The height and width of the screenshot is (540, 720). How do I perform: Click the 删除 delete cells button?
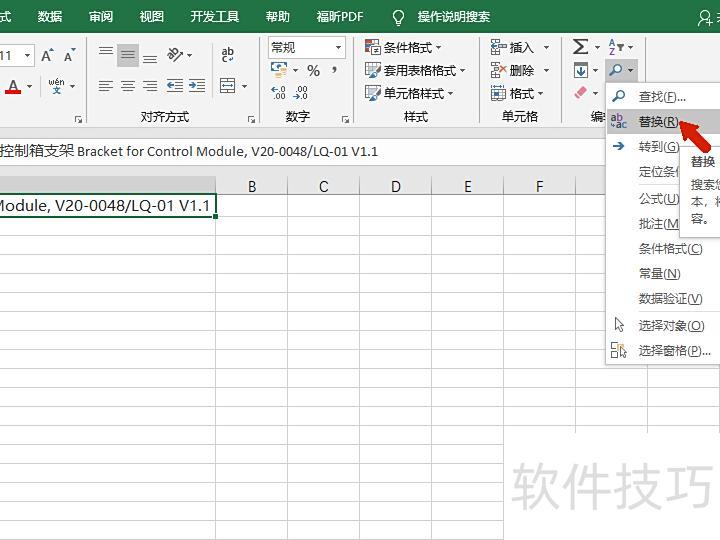pos(512,70)
